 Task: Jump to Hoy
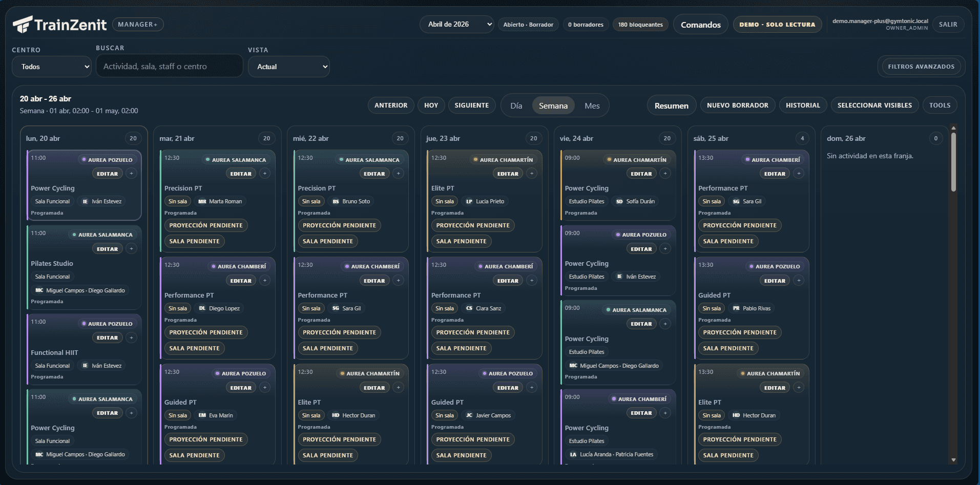(431, 106)
